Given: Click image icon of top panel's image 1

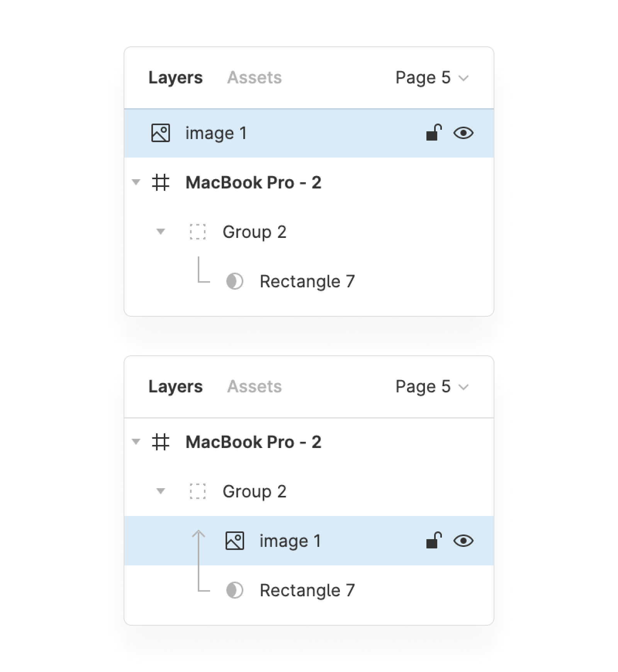Looking at the screenshot, I should point(160,133).
